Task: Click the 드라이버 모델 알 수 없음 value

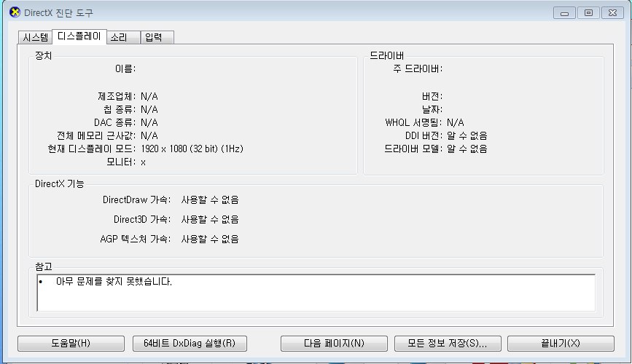Action: pos(467,149)
